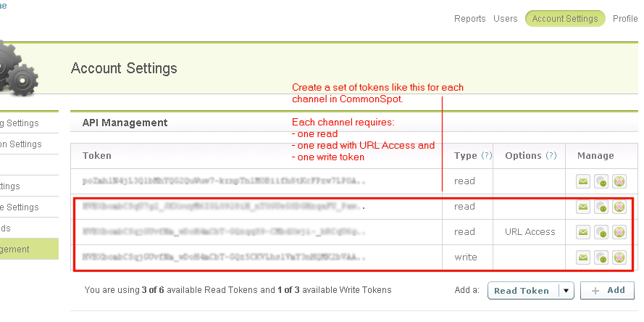This screenshot has height=322, width=644.
Task: Click the Read Token selector label
Action: click(522, 291)
